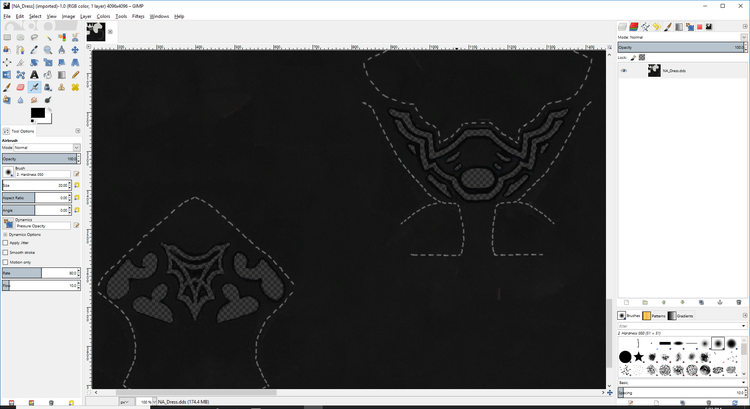750x409 pixels.
Task: Select the Heal tool
Action: pos(75,87)
